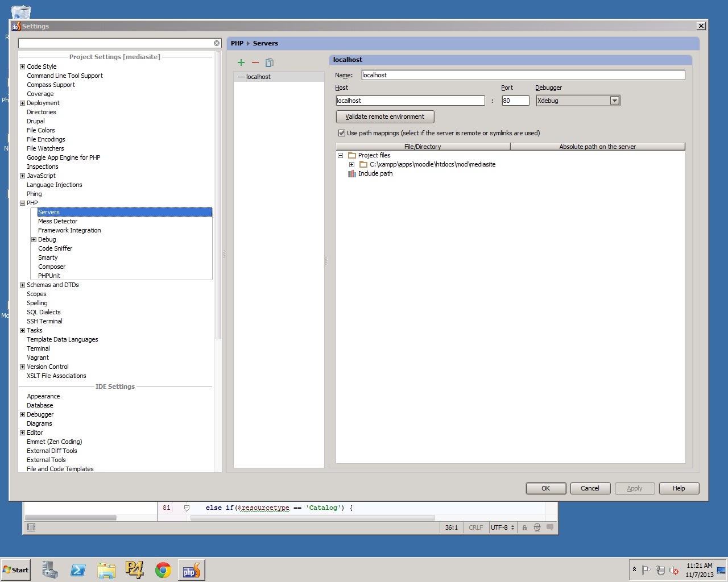Click Show Desktop icon at tray end
728x582 pixels.
tap(721, 569)
